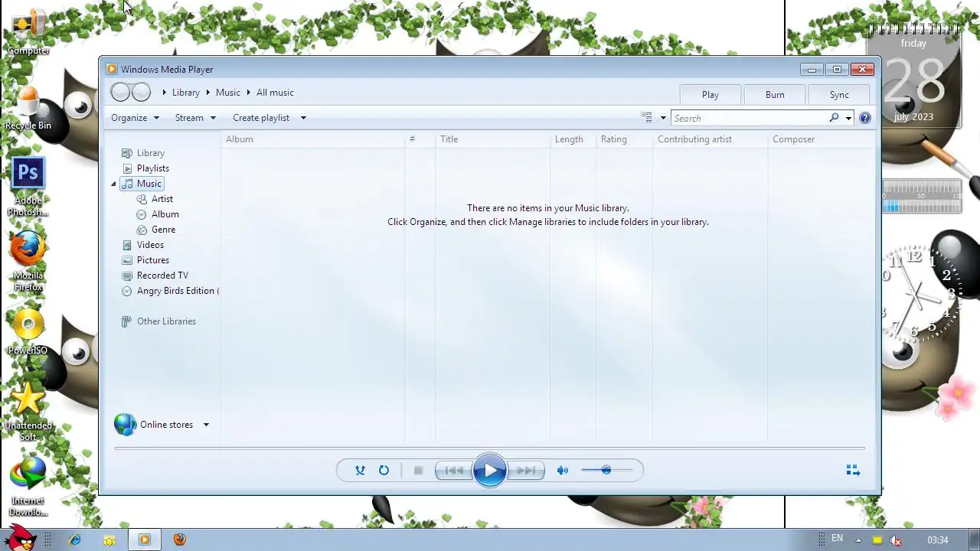Launch the Adobe Photoshop desktop shortcut
This screenshot has height=551, width=980.
point(28,187)
